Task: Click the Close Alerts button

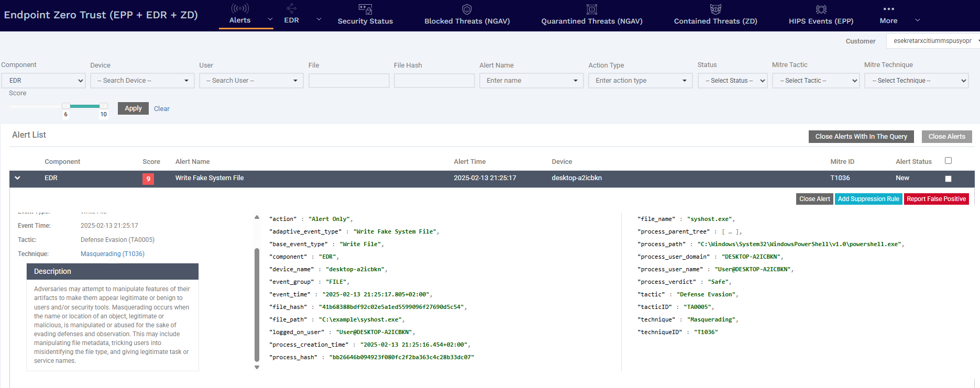Action: (x=946, y=137)
